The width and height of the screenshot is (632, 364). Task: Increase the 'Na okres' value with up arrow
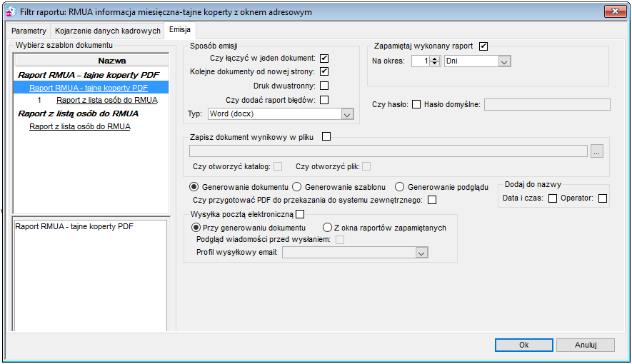coord(434,59)
